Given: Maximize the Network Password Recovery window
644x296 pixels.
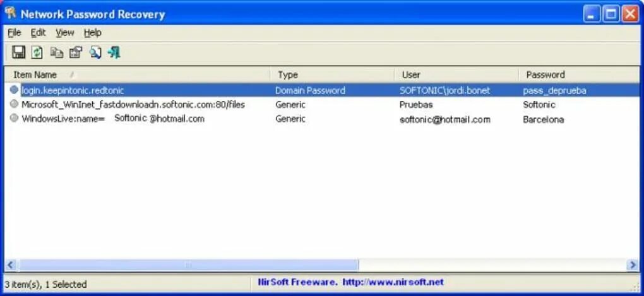Looking at the screenshot, I should pyautogui.click(x=611, y=15).
